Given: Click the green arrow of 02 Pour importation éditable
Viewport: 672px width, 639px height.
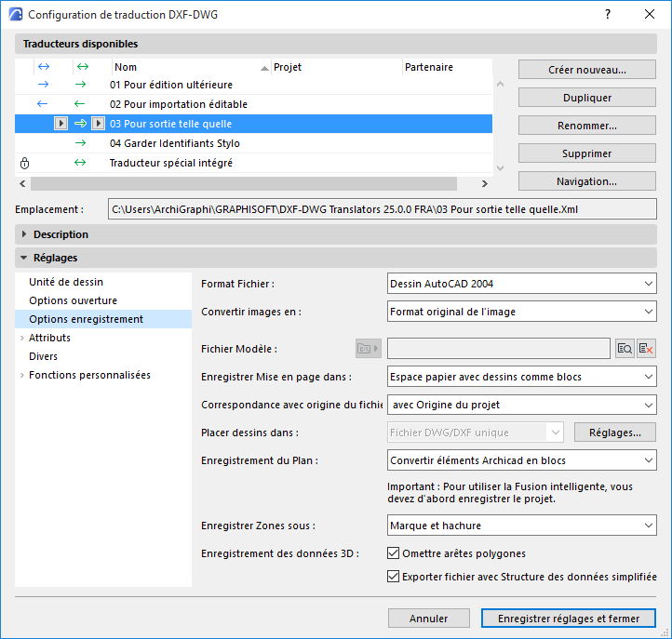Looking at the screenshot, I should pyautogui.click(x=79, y=103).
